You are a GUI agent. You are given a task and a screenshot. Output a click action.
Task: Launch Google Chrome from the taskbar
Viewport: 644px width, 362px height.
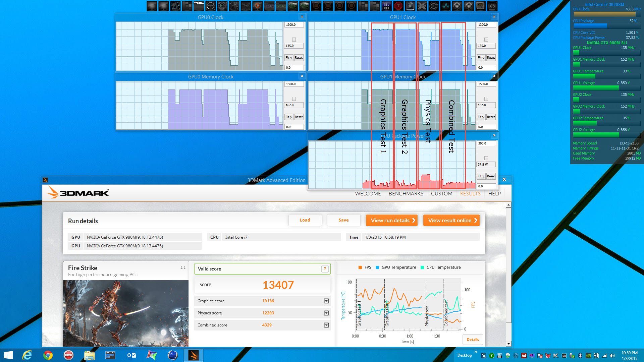pyautogui.click(x=48, y=355)
